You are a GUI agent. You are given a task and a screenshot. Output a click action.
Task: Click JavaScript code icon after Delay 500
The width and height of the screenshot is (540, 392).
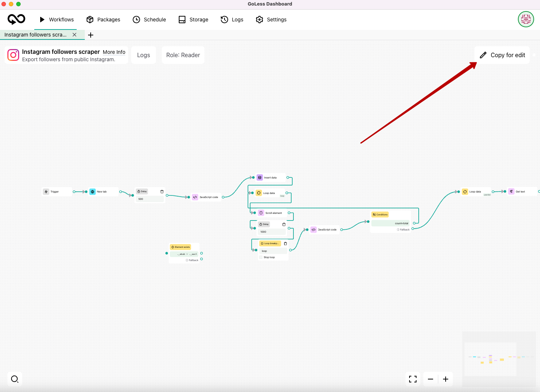click(x=195, y=197)
